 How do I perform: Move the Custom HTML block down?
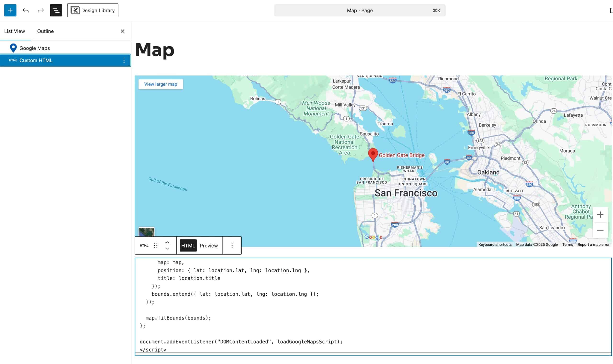pyautogui.click(x=167, y=249)
